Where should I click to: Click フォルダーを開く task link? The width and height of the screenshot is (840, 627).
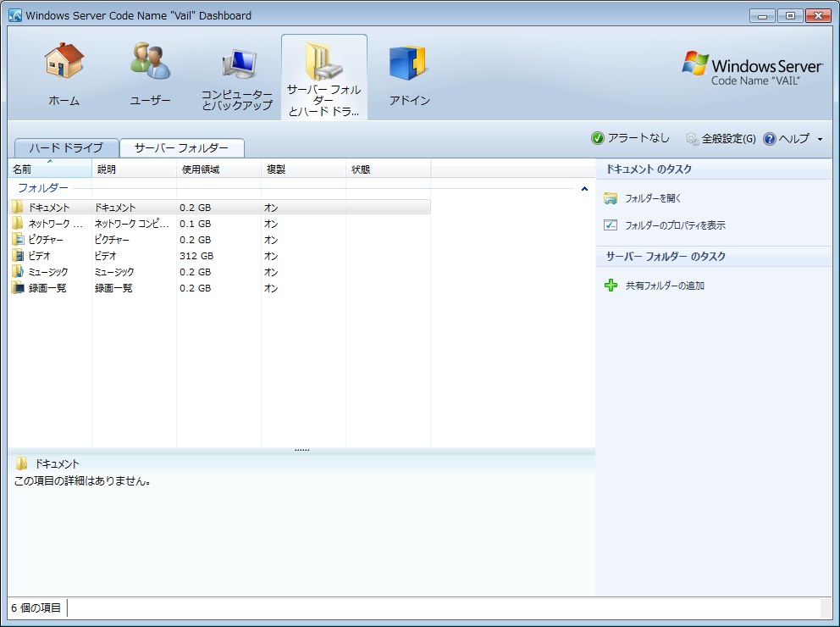[x=653, y=198]
